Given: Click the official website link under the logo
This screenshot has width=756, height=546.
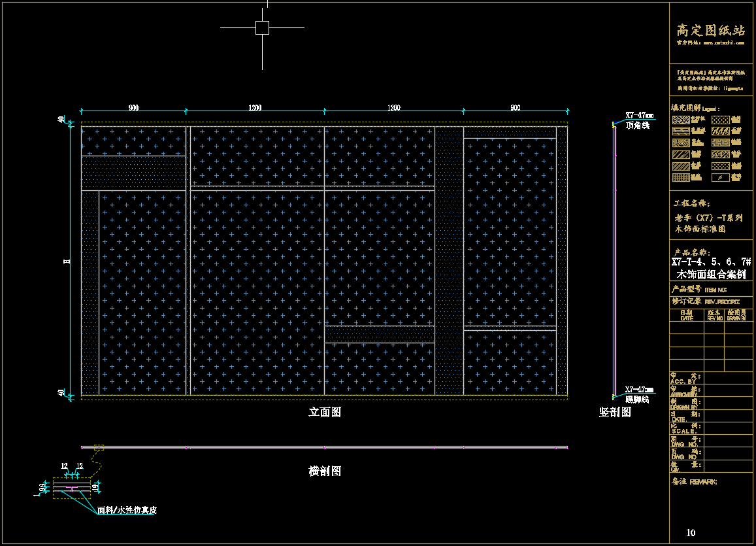Looking at the screenshot, I should [710, 43].
